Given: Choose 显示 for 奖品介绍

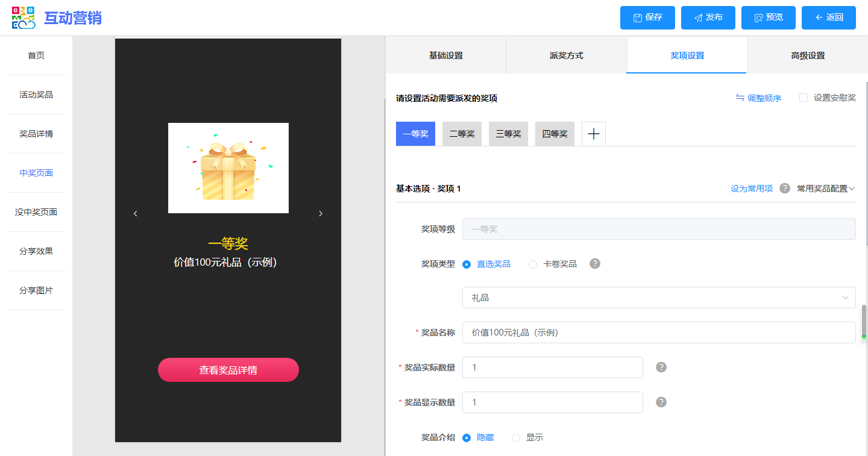Looking at the screenshot, I should coord(516,437).
